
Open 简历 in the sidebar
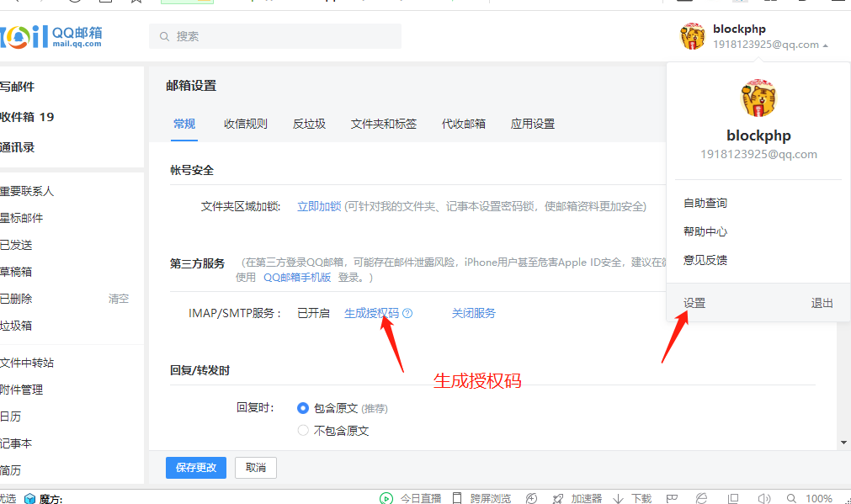pos(10,470)
